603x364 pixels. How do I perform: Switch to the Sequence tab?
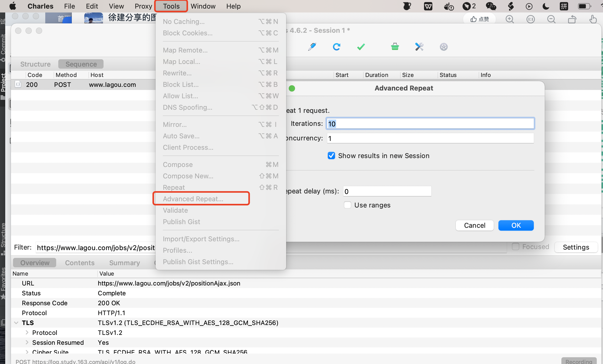81,64
